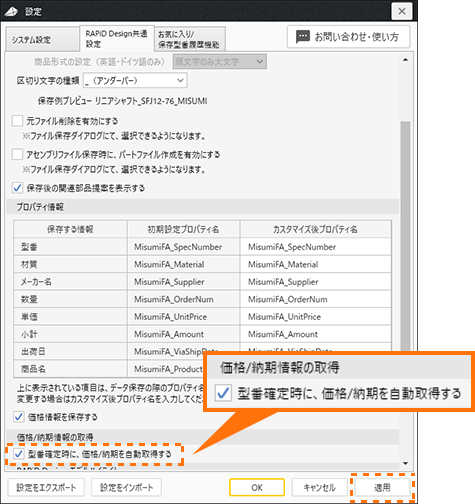The width and height of the screenshot is (475, 504).
Task: Uncheck 保存後の関連部品提案を表示する
Action: (17, 188)
